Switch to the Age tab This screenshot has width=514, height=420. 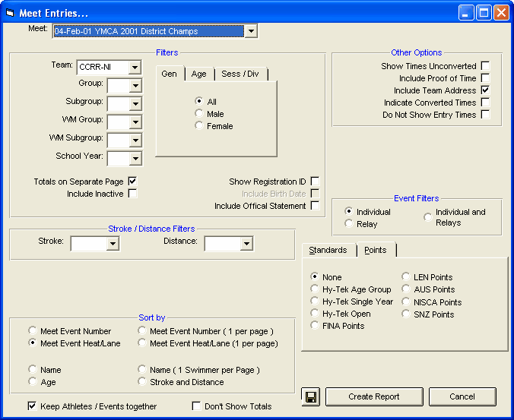(x=198, y=74)
